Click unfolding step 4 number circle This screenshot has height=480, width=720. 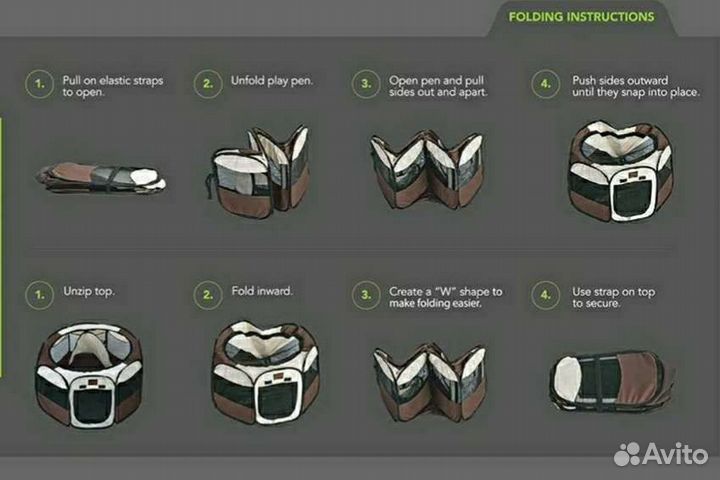tap(546, 84)
